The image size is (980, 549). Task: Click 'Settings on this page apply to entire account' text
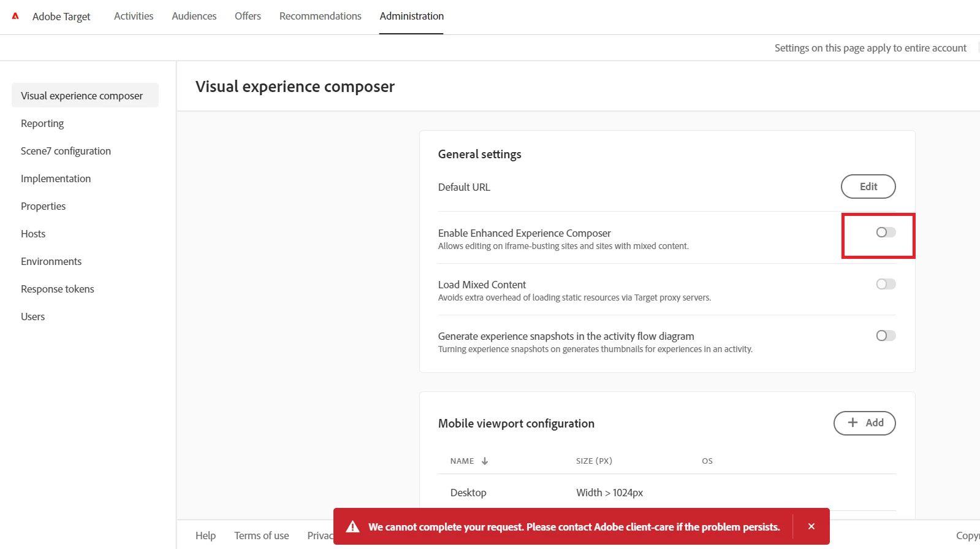(870, 48)
